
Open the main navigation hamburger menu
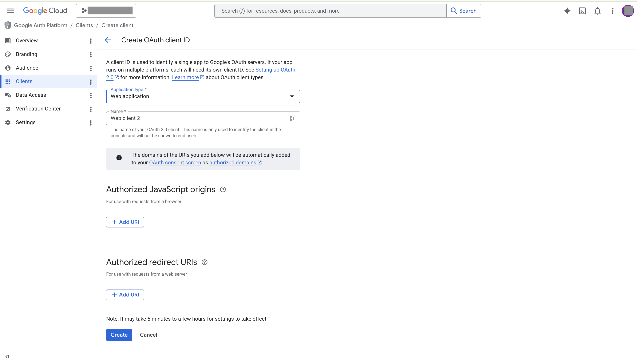(x=11, y=11)
